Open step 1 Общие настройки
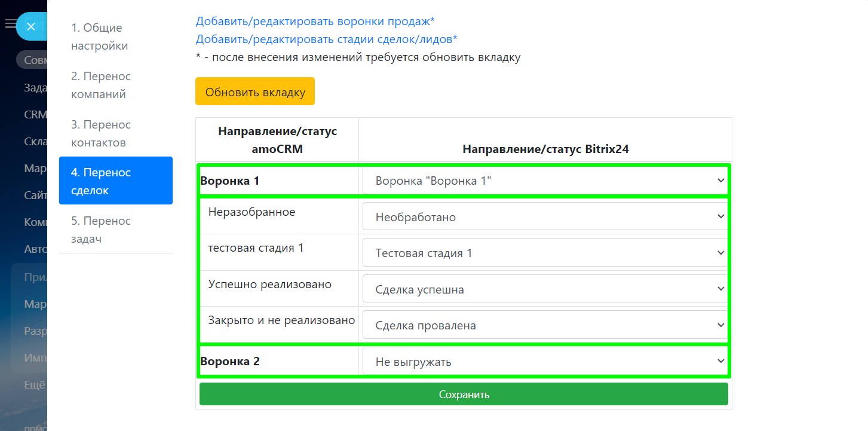 115,36
